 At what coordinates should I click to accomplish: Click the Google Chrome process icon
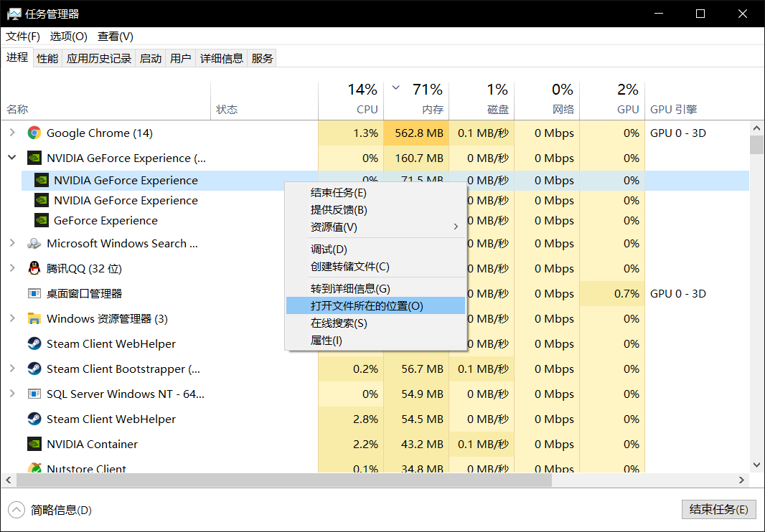34,133
